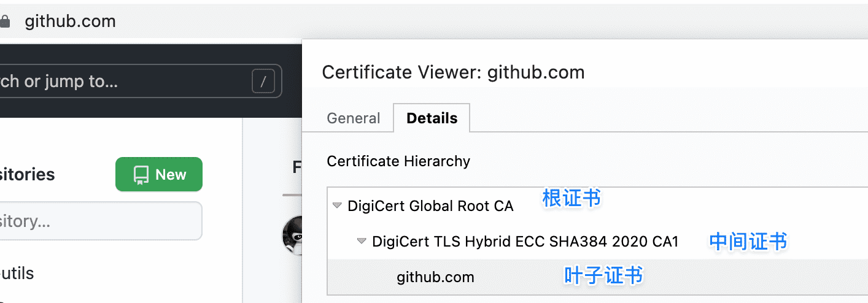Collapse the DigiCert TLS Hybrid ECC triangle
The image size is (868, 303).
362,242
